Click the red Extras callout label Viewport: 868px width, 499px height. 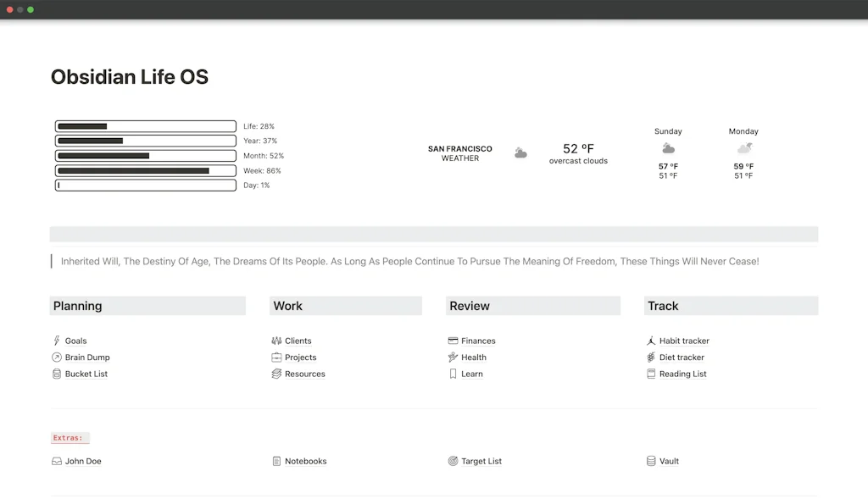pos(70,437)
